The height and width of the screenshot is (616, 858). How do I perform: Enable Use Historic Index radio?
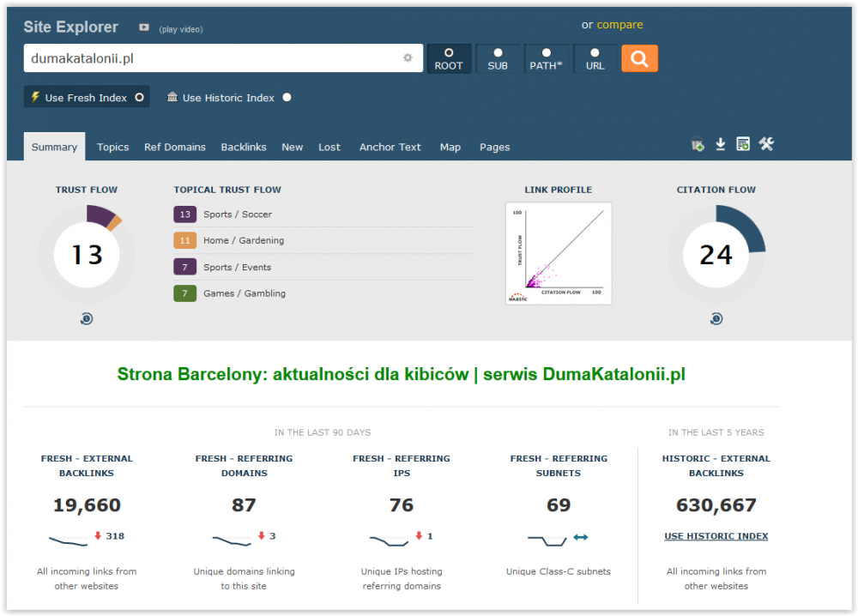(287, 98)
